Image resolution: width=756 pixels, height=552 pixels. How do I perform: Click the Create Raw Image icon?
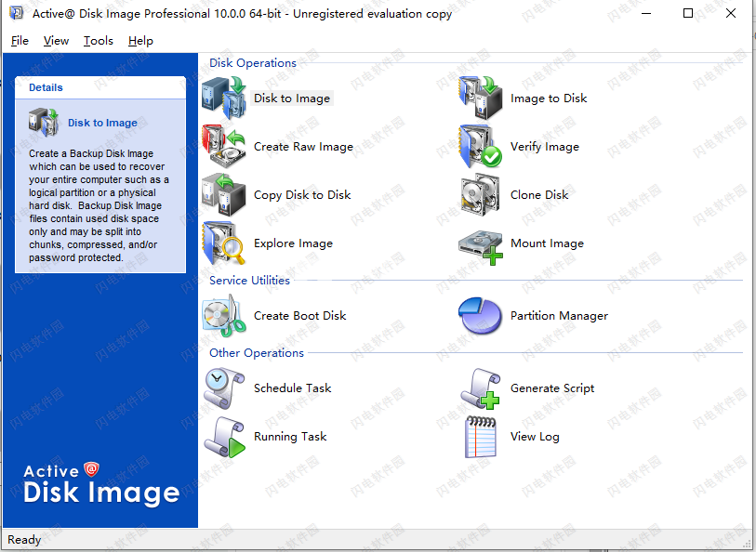pos(224,146)
